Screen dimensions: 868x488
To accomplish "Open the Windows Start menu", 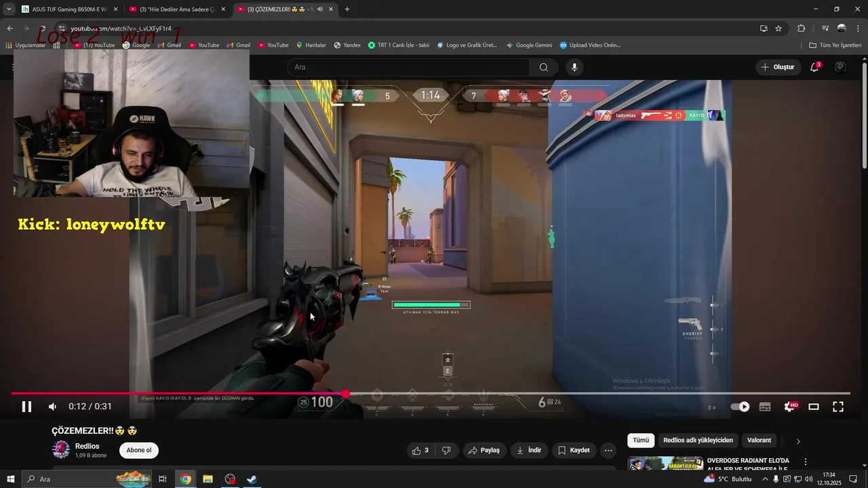I will pyautogui.click(x=9, y=479).
